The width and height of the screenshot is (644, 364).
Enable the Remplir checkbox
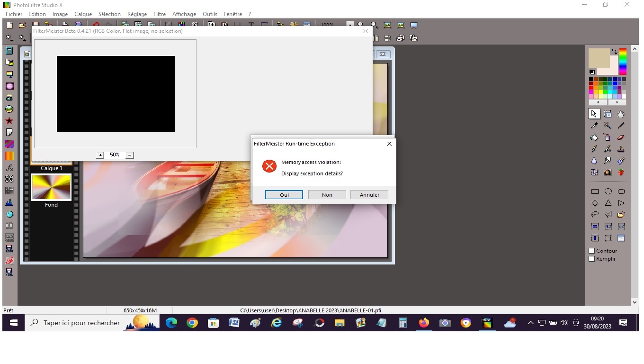click(x=591, y=259)
